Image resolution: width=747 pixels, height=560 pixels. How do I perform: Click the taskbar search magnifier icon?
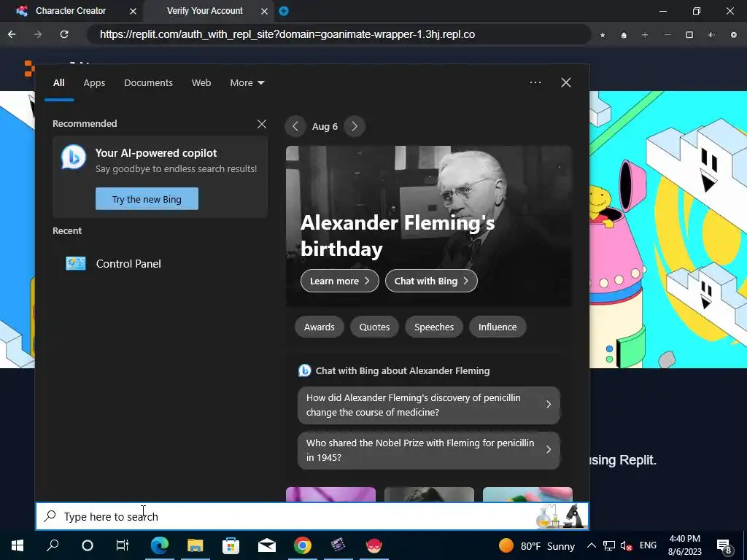(53, 545)
